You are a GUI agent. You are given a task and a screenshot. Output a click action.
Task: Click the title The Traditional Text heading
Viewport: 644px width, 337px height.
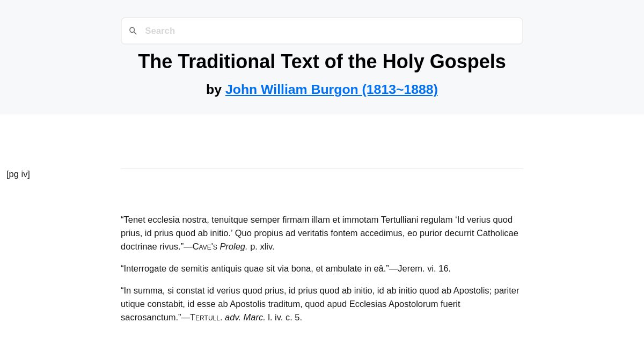[322, 61]
